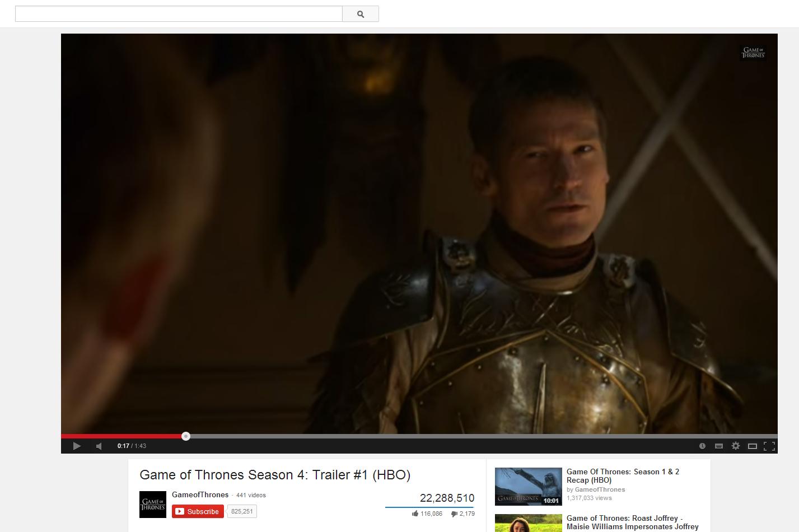799x532 pixels.
Task: Click the thumbs down dislike icon
Action: (454, 514)
